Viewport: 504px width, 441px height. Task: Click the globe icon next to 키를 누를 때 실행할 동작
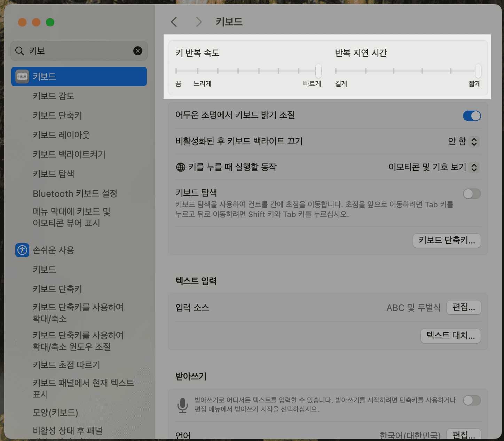[x=180, y=167]
